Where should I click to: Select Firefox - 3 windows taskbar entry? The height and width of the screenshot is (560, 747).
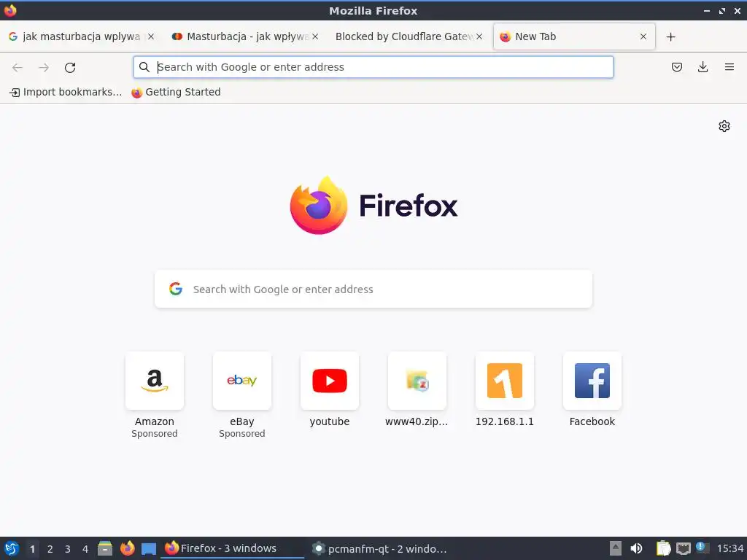pyautogui.click(x=232, y=548)
